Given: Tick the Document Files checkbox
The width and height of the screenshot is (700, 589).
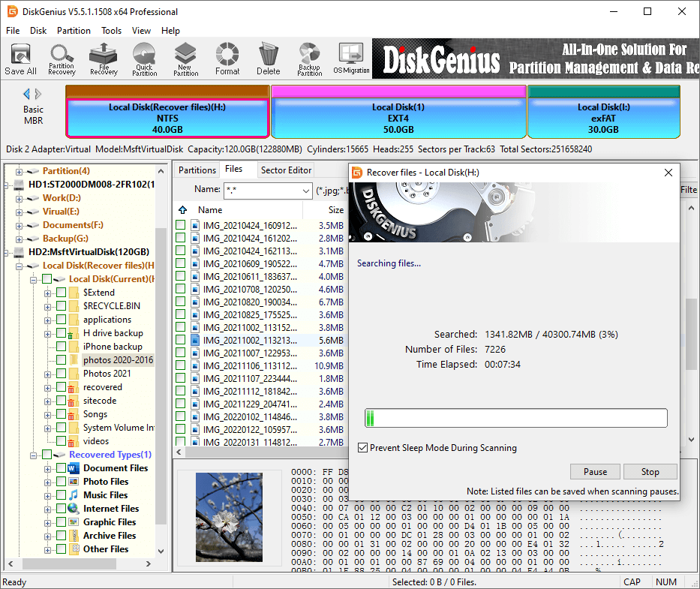Looking at the screenshot, I should pos(62,468).
